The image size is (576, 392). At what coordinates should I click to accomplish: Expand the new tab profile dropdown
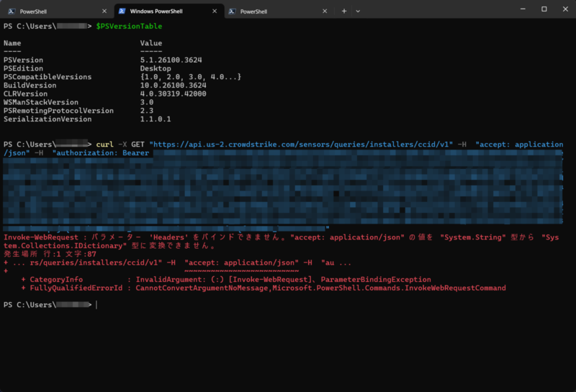click(358, 11)
